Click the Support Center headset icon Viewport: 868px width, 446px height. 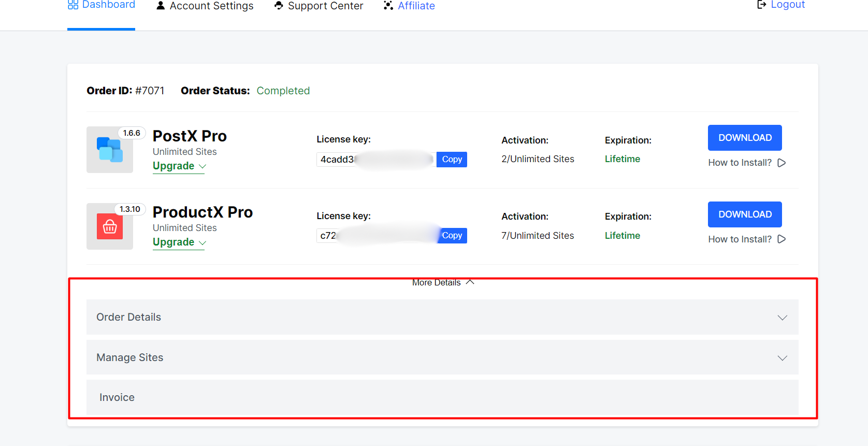[279, 6]
